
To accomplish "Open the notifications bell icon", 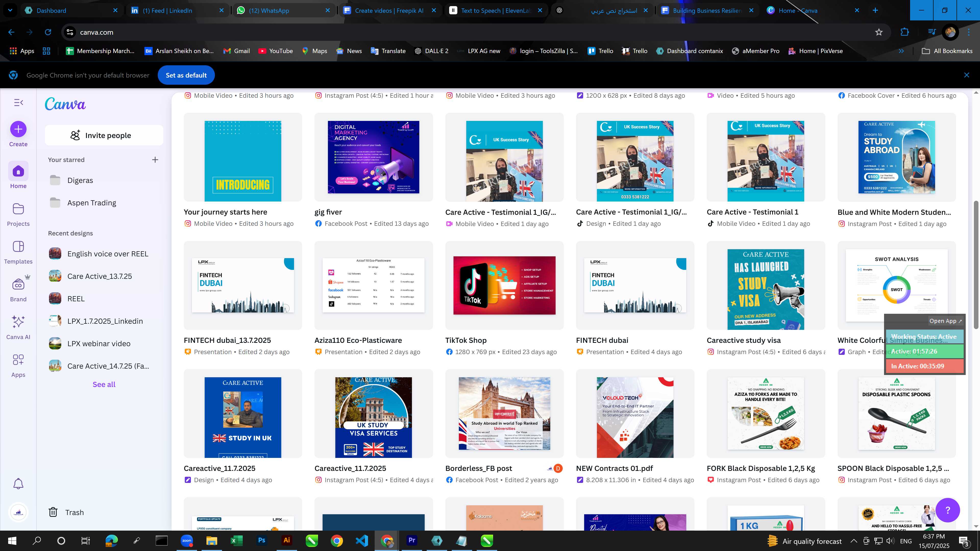I will click(18, 484).
